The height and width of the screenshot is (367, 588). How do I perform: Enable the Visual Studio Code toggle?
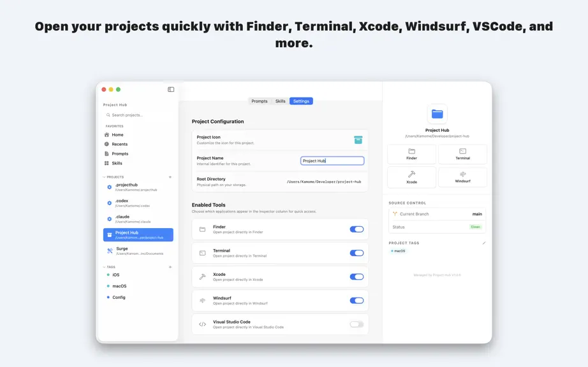[356, 324]
